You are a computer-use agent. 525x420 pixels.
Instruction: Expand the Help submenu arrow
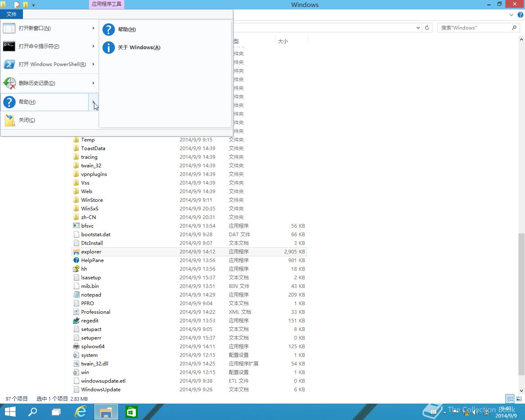94,102
